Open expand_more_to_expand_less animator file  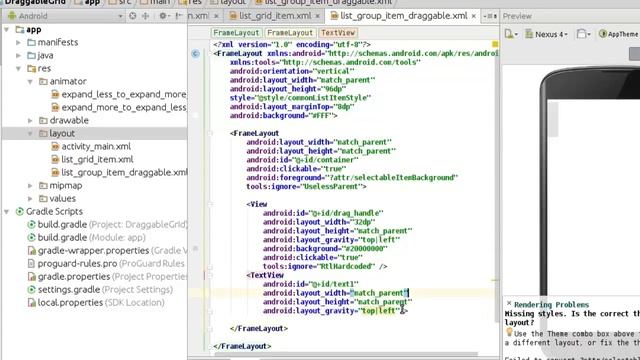pyautogui.click(x=119, y=107)
